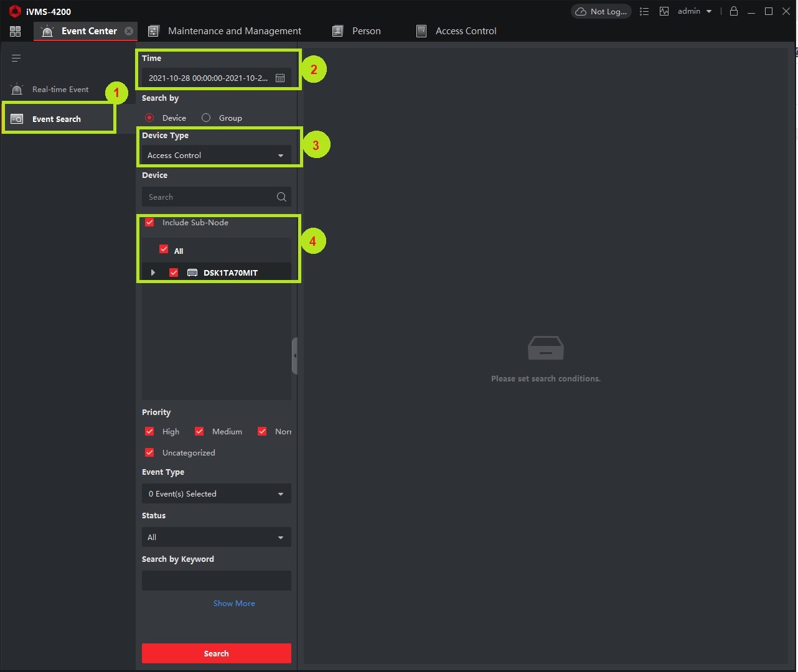
Task: Toggle the Uncategorized priority checkbox
Action: [x=149, y=452]
